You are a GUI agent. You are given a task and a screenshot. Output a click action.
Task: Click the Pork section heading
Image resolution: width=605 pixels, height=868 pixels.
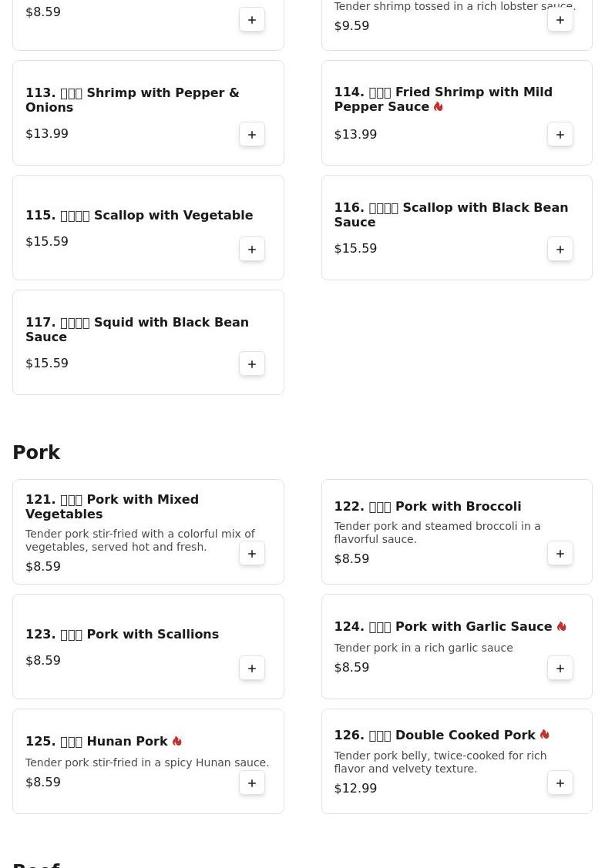(36, 453)
